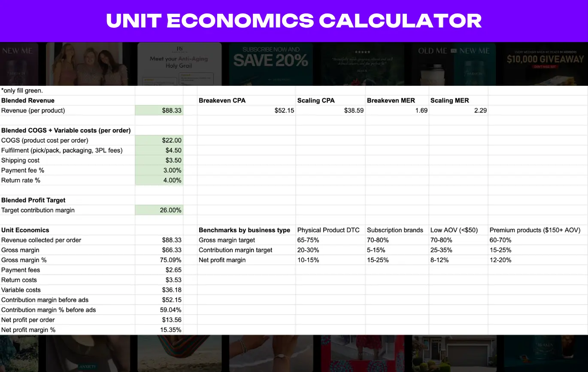Click the Premium products net profit 12-20% cell
Screen dimensions: 588x372
[x=500, y=260]
